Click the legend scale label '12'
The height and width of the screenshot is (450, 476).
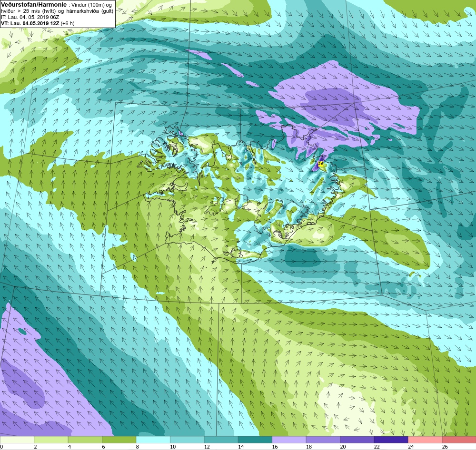tap(207, 447)
